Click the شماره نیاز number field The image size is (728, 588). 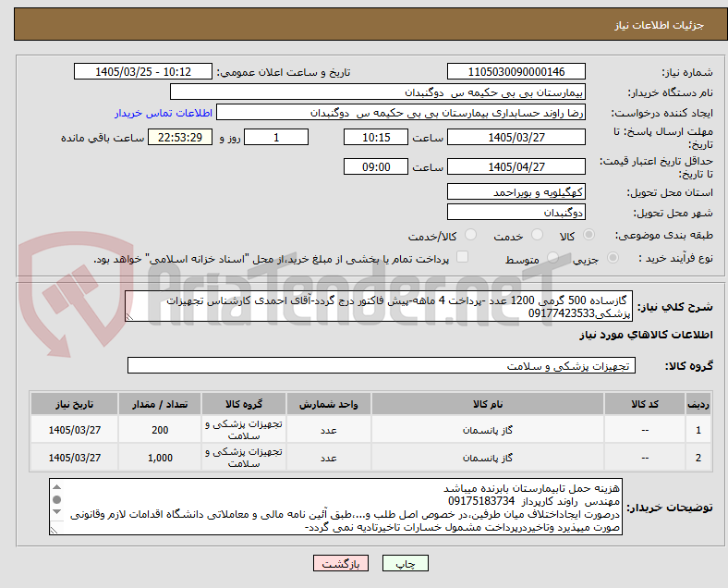(516, 71)
